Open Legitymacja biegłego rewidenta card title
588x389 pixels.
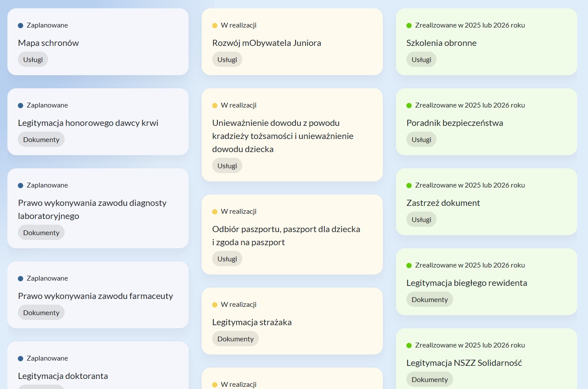click(x=467, y=283)
